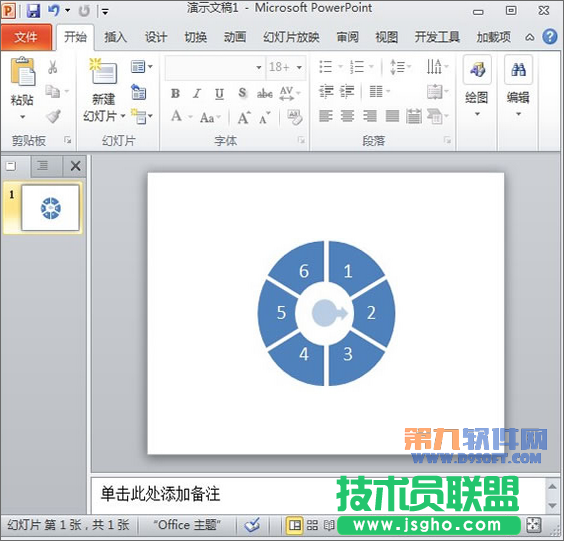This screenshot has width=564, height=541.
Task: Align text right
Action: [370, 116]
